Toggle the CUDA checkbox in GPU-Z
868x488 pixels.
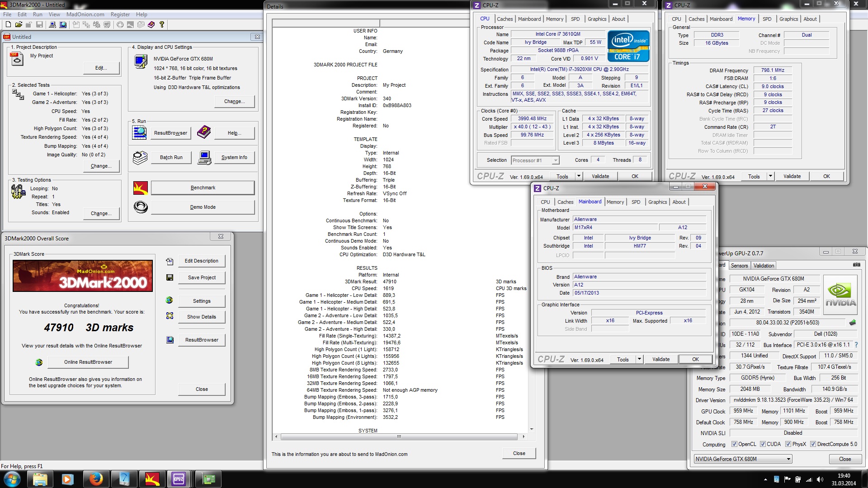[763, 444]
